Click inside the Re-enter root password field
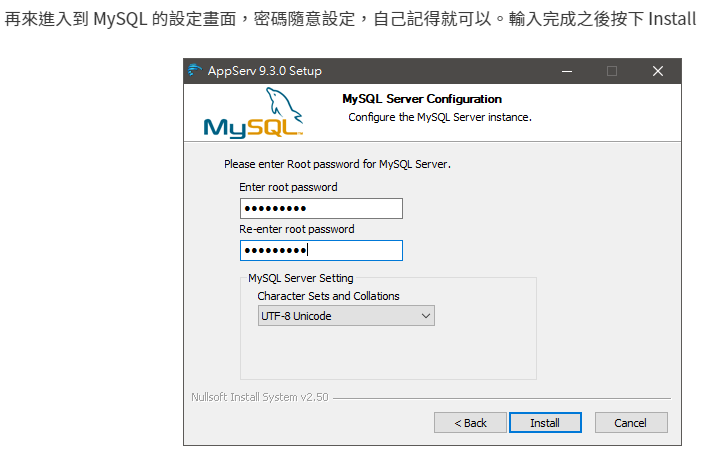 pos(321,250)
